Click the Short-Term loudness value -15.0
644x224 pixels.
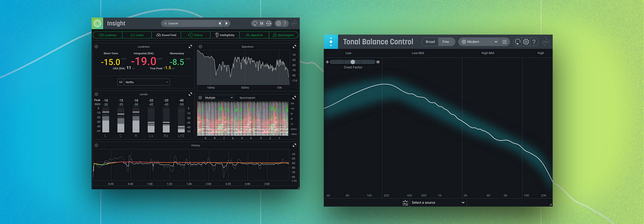click(x=110, y=62)
